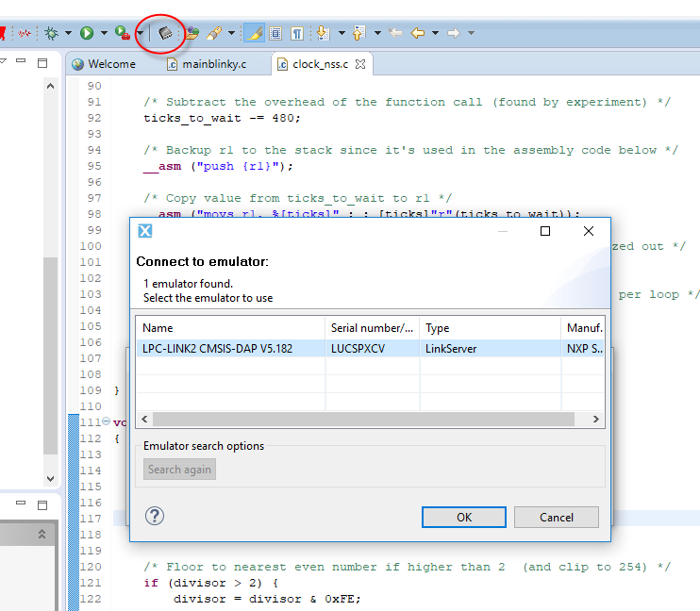Image resolution: width=700 pixels, height=611 pixels.
Task: Click the emulator table horizontal scrollbar thumb
Action: click(x=363, y=419)
